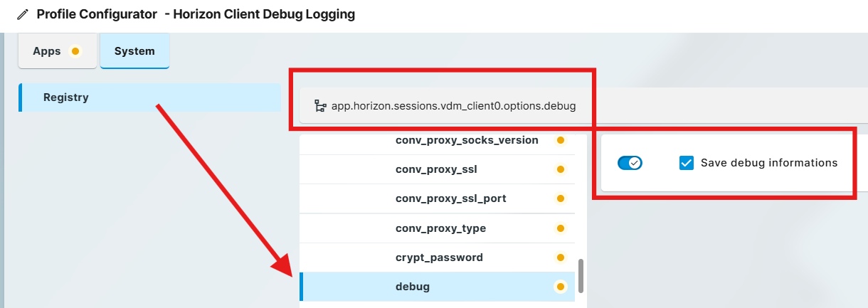This screenshot has height=308, width=868.
Task: Click orange indicator beside conv_proxy_ssl
Action: tap(560, 169)
